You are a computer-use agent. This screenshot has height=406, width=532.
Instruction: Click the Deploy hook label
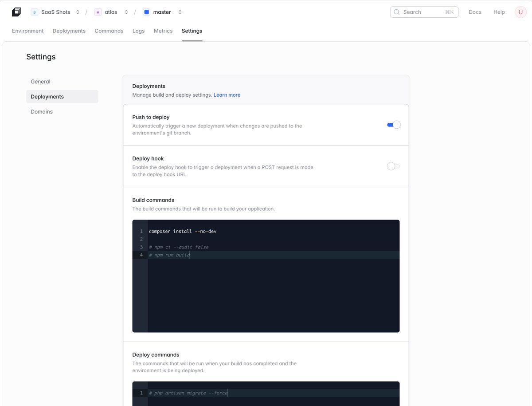coord(148,158)
